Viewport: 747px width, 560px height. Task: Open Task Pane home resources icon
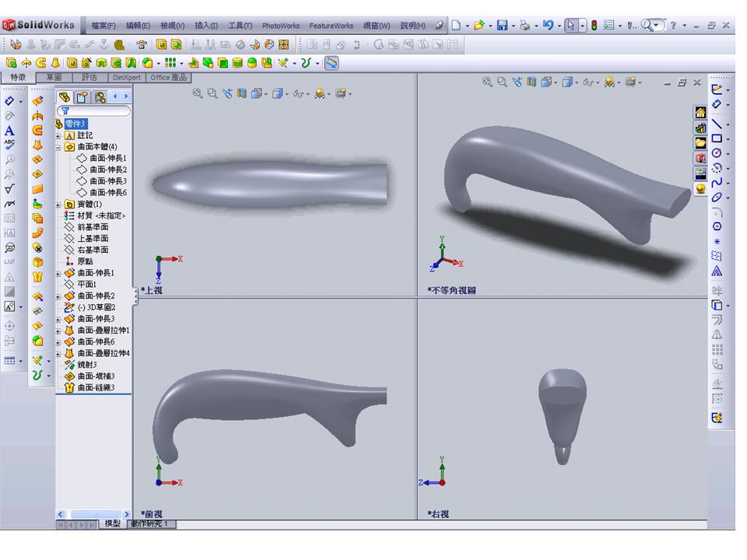tap(700, 112)
